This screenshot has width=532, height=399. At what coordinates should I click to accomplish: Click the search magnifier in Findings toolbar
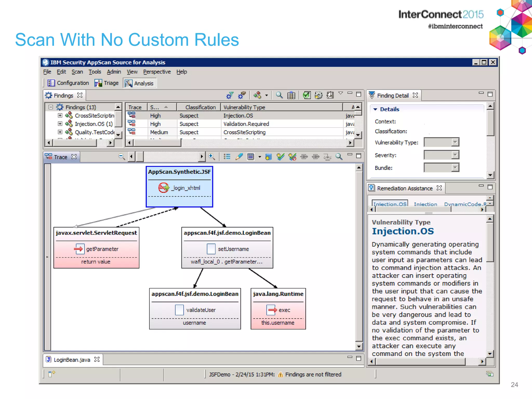coord(279,95)
